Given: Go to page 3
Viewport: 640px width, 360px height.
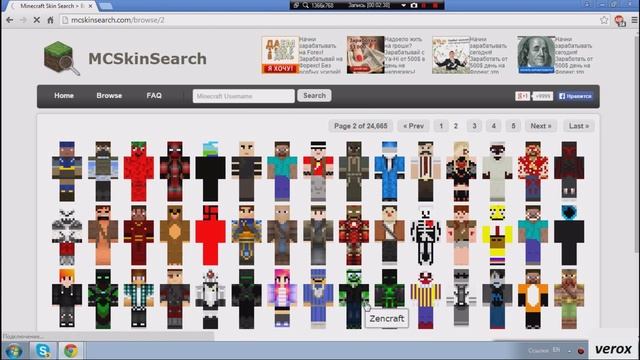Looking at the screenshot, I should (474, 126).
